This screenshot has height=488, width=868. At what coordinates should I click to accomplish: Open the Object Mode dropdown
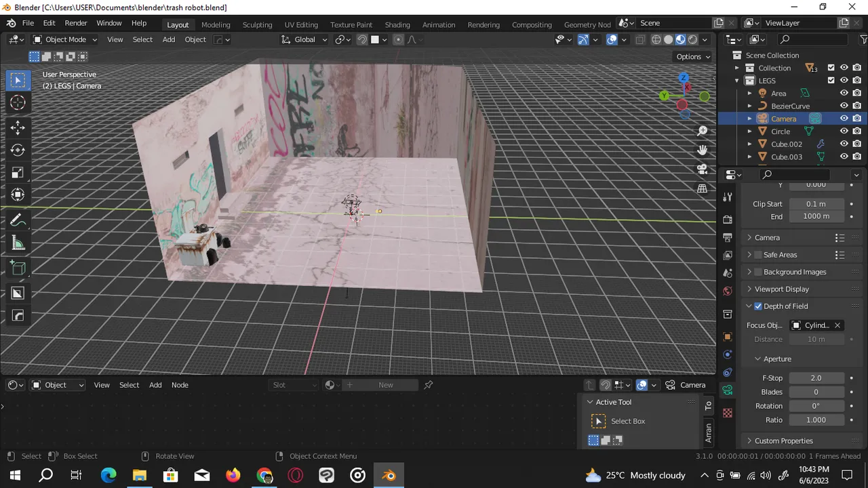pyautogui.click(x=65, y=39)
